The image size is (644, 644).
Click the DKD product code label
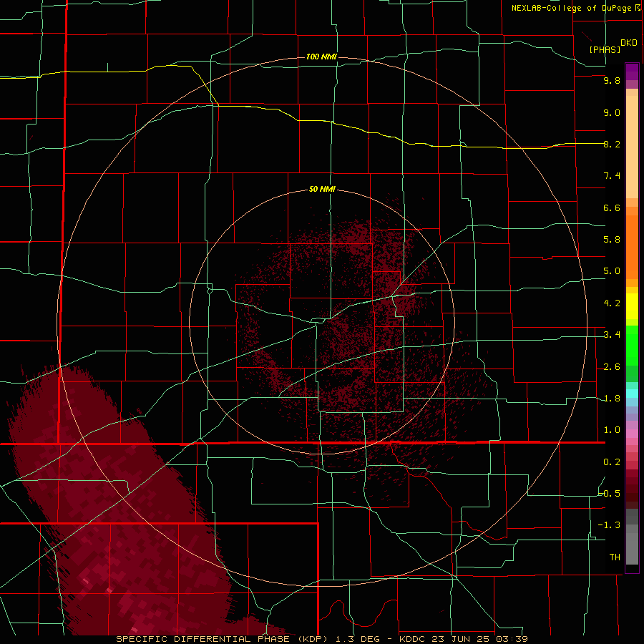pyautogui.click(x=629, y=43)
